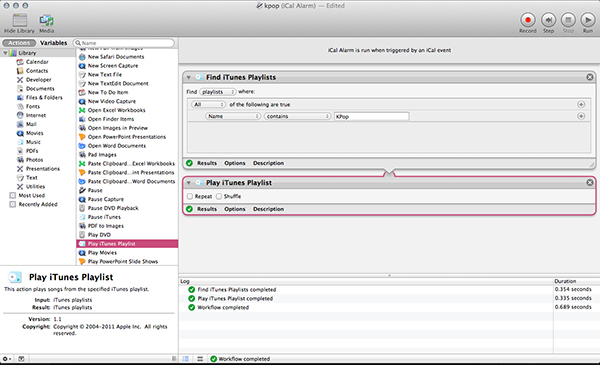The image size is (600, 365).
Task: Show Description of Play iTunes Playlist
Action: click(x=268, y=209)
